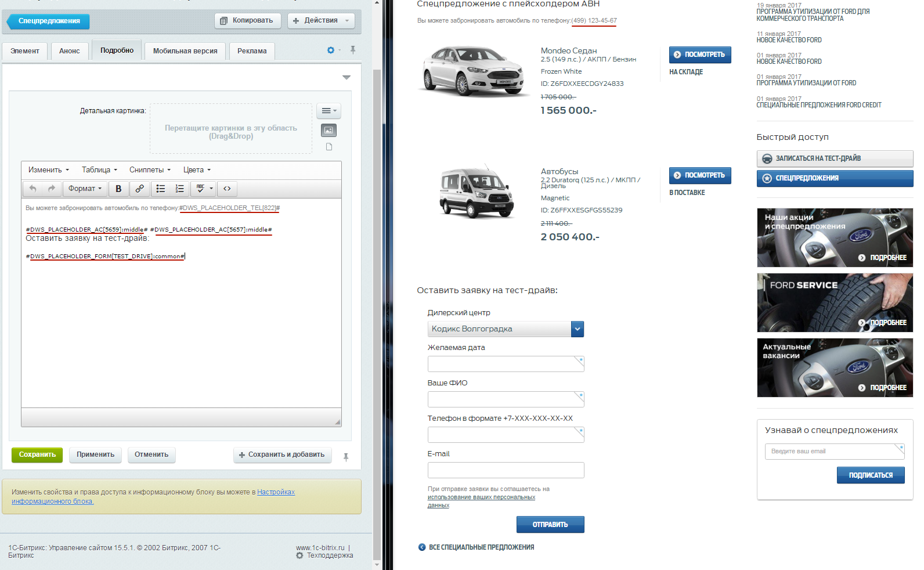Insert a hyperlink with the link icon
The width and height of the screenshot is (924, 570).
tap(139, 189)
